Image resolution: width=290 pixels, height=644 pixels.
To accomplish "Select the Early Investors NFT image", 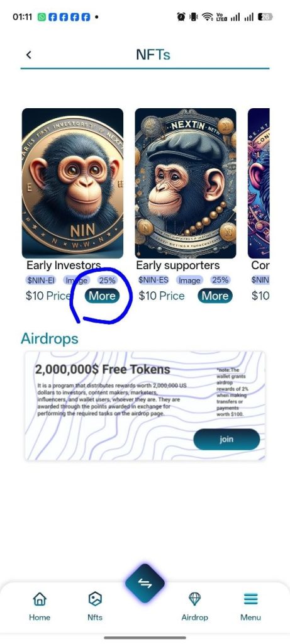I will pos(73,183).
